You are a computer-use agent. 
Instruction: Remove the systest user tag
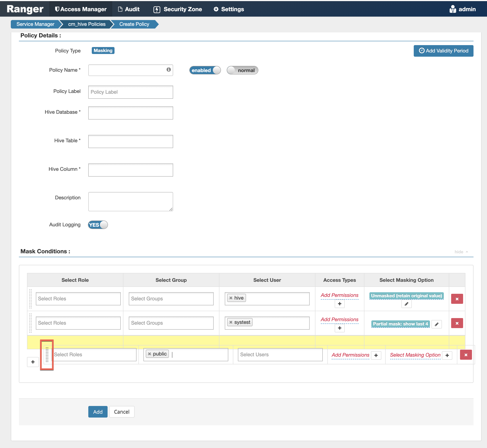(231, 322)
